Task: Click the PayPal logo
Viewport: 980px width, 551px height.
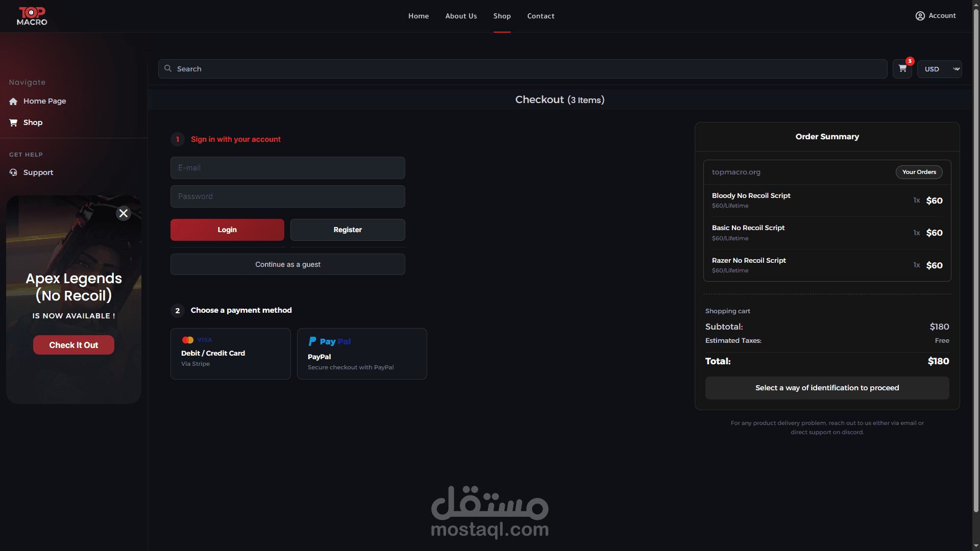Action: click(x=330, y=341)
